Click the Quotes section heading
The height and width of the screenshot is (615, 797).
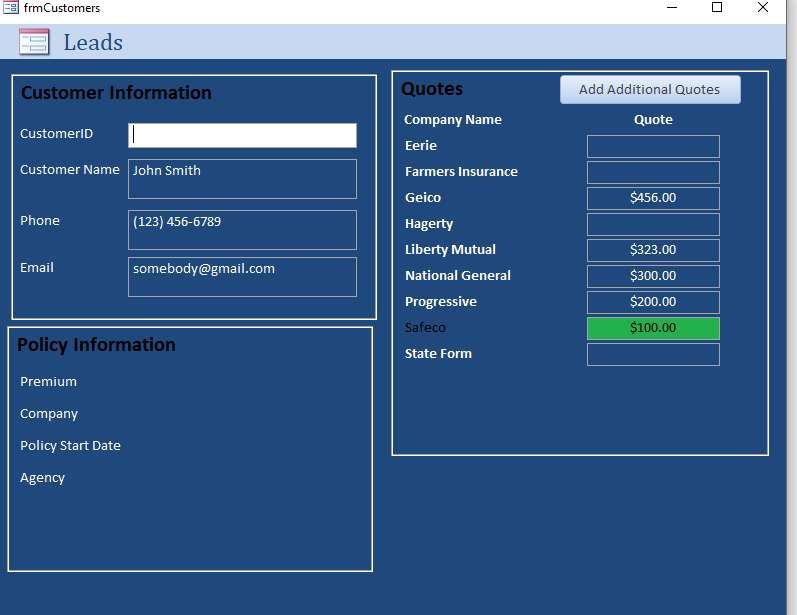[432, 89]
